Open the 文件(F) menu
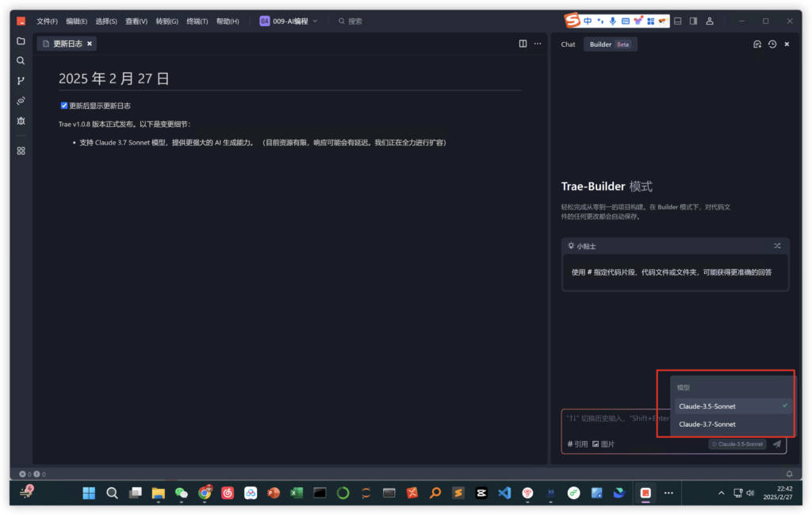 [x=47, y=21]
